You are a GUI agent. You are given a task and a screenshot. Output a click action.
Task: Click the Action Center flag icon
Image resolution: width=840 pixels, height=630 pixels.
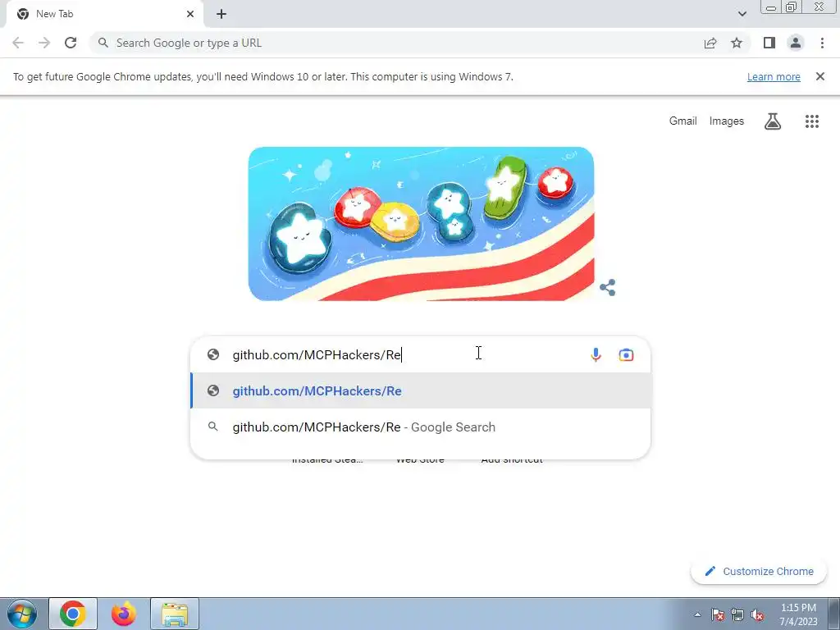(717, 614)
